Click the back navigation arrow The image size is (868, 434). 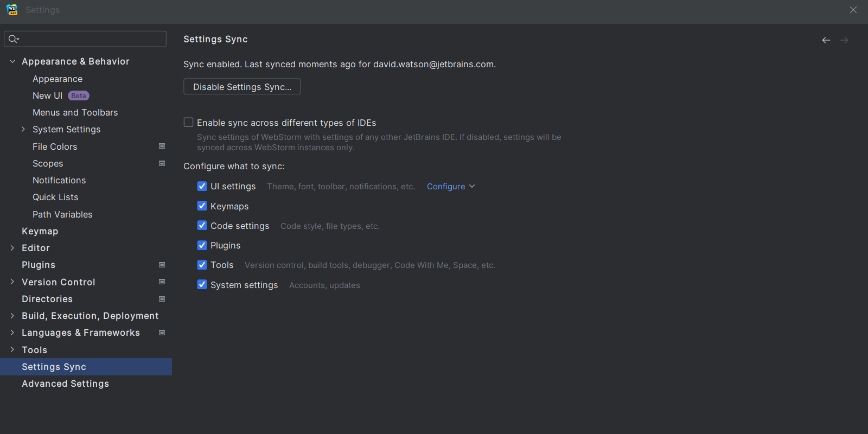(x=826, y=40)
